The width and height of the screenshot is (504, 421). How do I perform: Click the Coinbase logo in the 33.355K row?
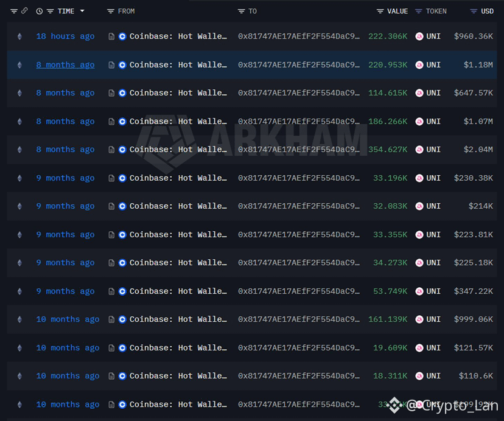tap(122, 235)
